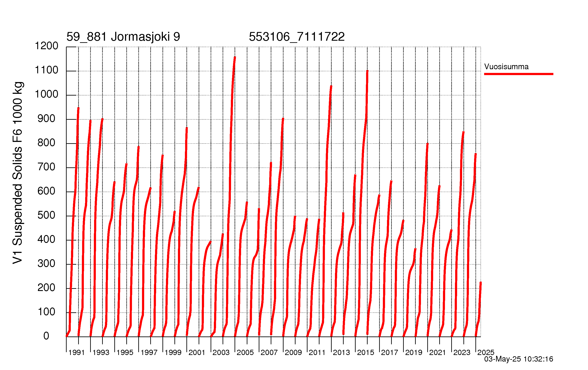The height and width of the screenshot is (370, 588).
Task: Click the y-axis title 'V1 Suspended Solids F6 1000 kg'
Action: click(18, 173)
